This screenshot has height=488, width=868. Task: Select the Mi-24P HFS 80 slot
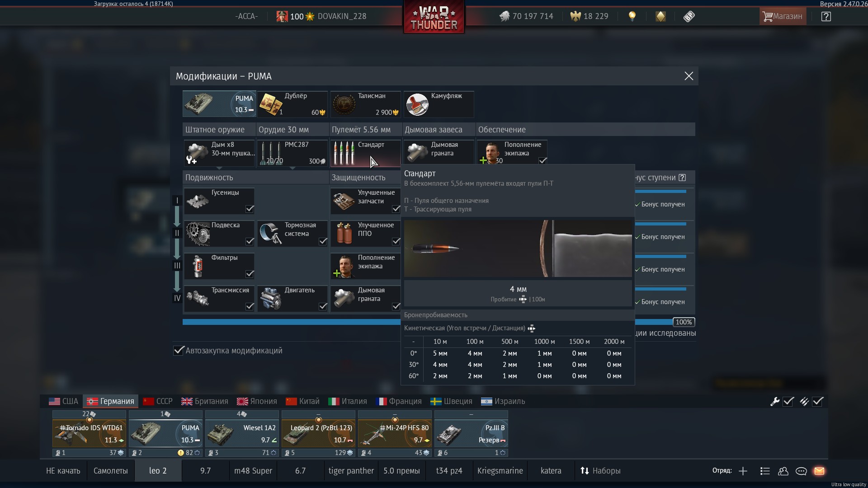[x=395, y=433]
